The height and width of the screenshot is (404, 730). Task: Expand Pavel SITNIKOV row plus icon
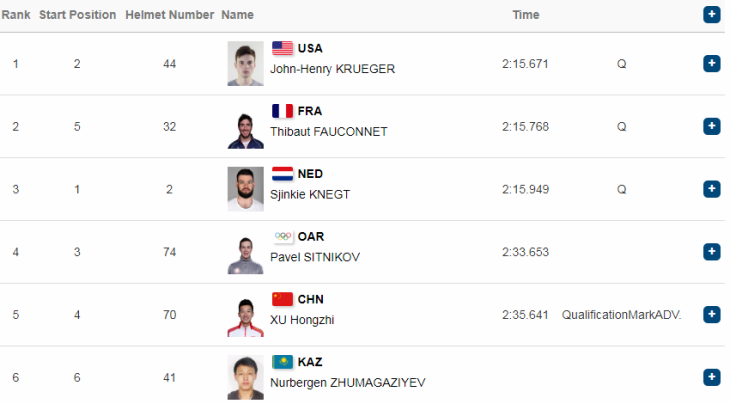click(711, 252)
